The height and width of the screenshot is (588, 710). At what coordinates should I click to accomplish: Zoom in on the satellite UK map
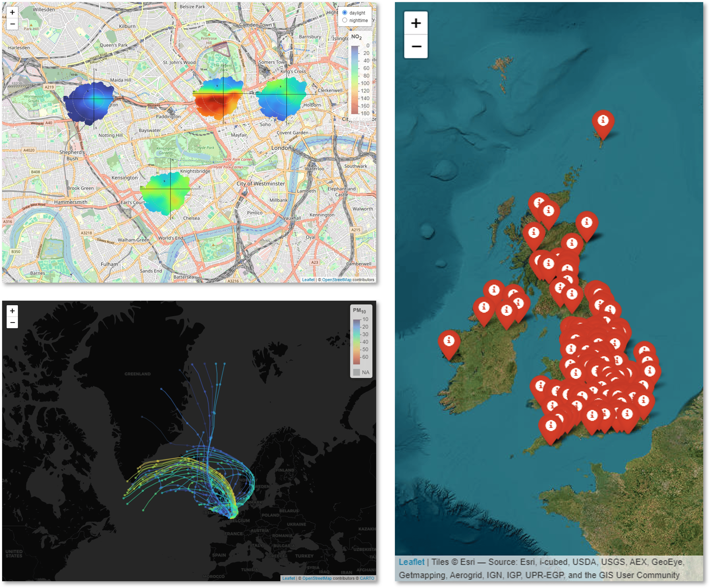(x=416, y=23)
